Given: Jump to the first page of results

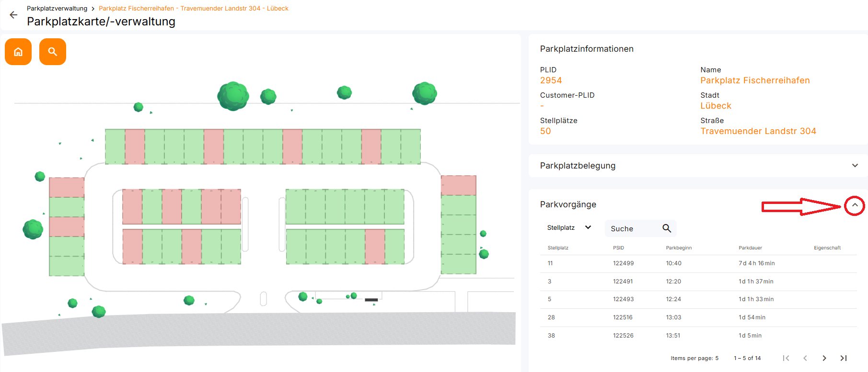Looking at the screenshot, I should tap(786, 358).
